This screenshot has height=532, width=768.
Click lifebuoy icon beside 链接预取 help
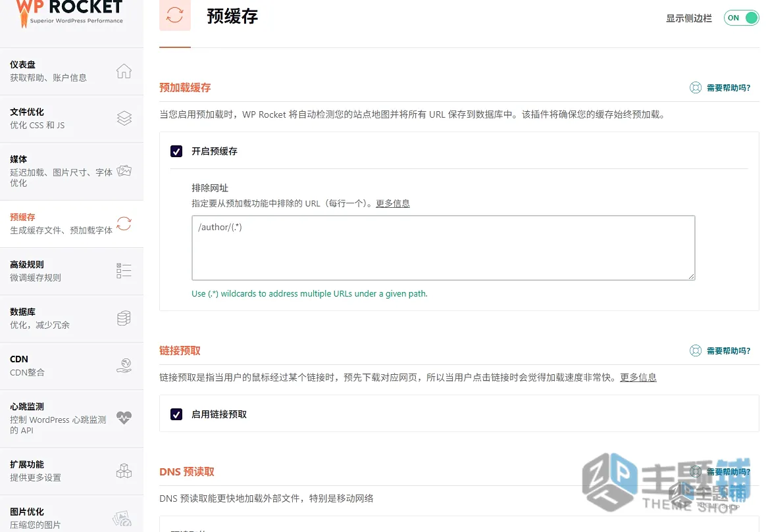695,351
